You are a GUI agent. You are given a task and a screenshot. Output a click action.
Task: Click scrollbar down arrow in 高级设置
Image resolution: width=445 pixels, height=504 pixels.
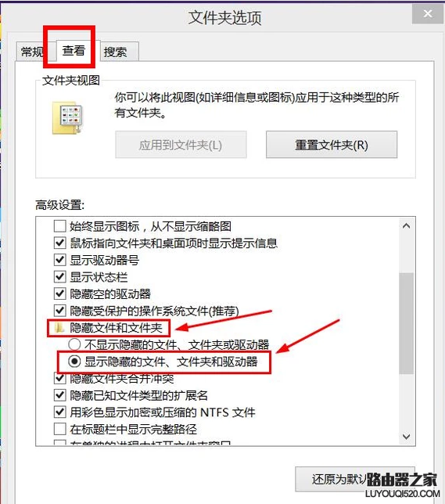pos(406,437)
